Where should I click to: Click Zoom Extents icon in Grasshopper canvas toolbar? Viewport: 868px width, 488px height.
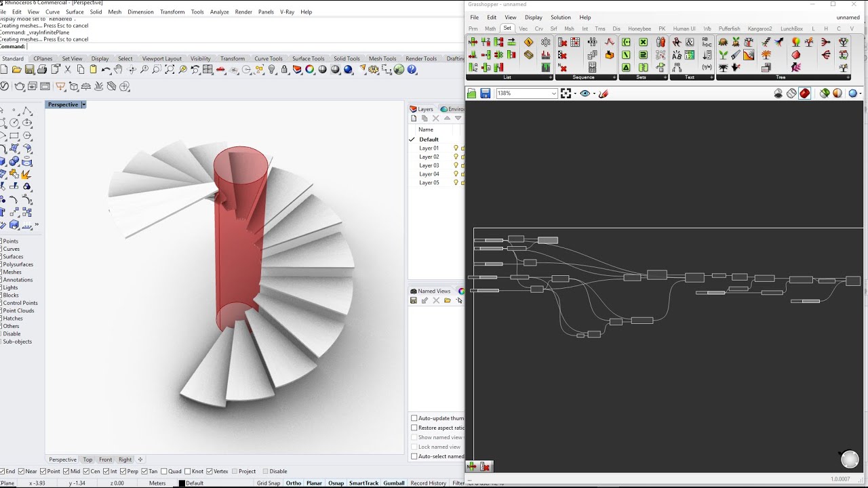pos(566,94)
